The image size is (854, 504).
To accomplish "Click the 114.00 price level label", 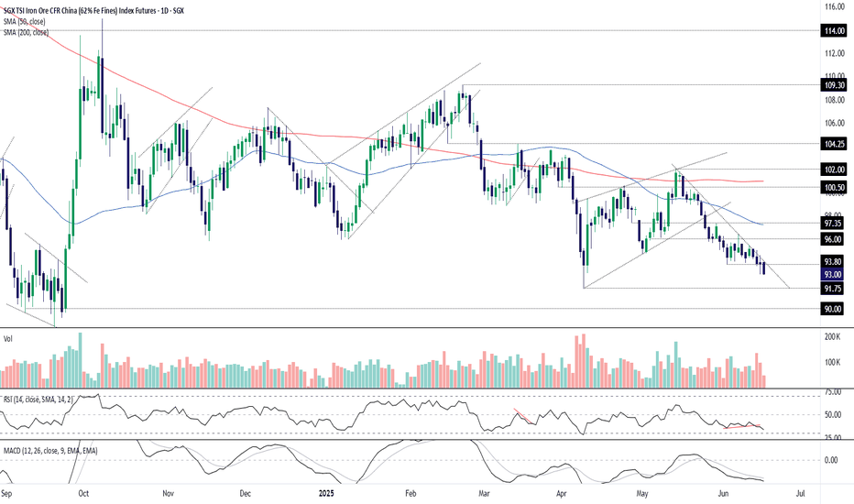I will (x=835, y=31).
